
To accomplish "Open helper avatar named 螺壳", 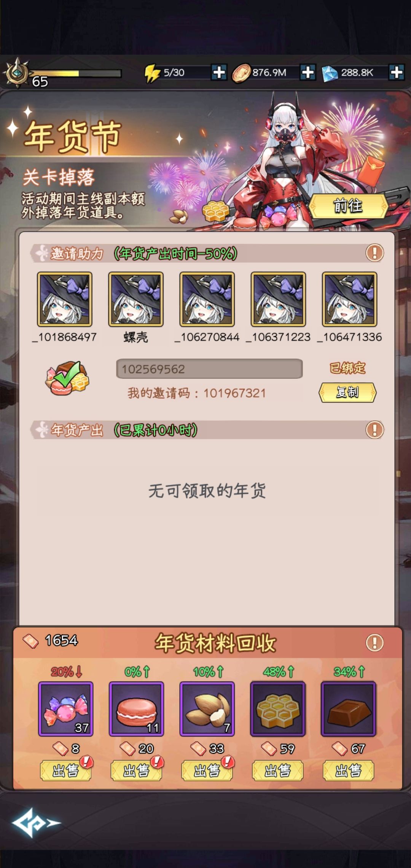I will (x=136, y=299).
